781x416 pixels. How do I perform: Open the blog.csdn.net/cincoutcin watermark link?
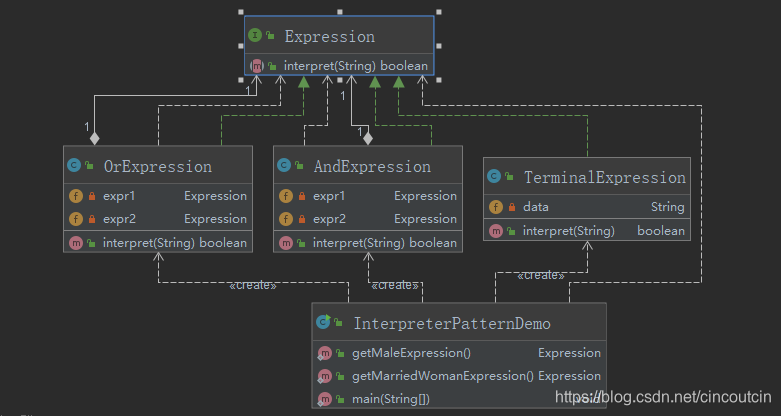pos(663,397)
